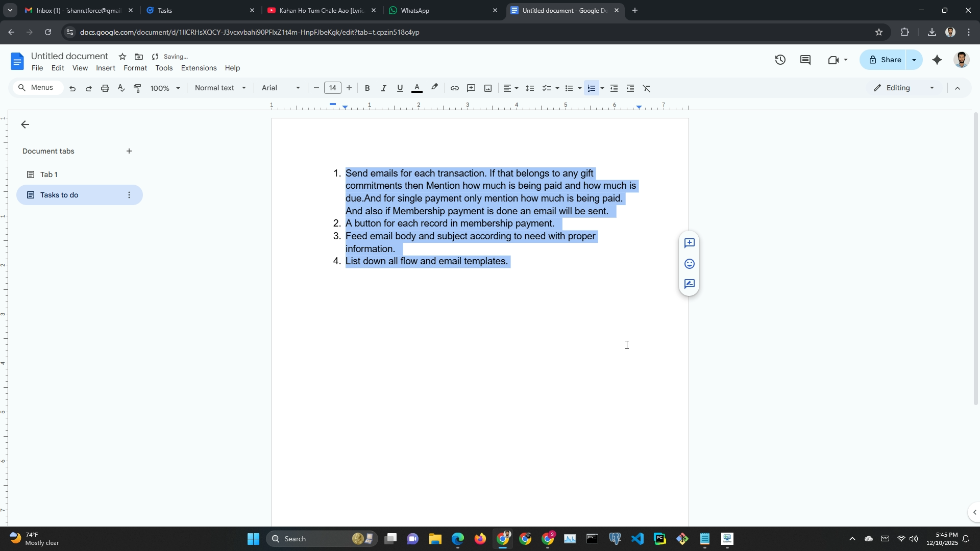980x551 pixels.
Task: Open the Arial font dropdown
Action: [x=280, y=88]
